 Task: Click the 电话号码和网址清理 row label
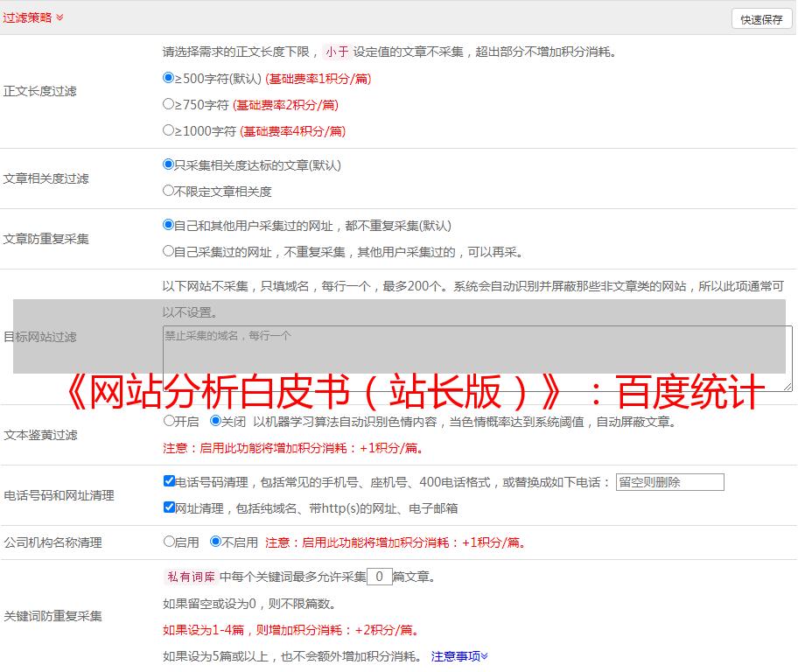point(59,495)
